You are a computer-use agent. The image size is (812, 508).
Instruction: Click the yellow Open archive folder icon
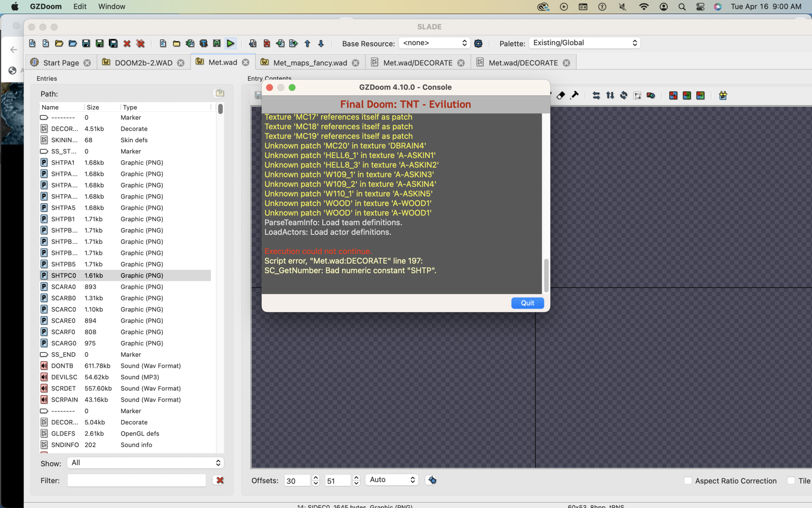pos(59,43)
